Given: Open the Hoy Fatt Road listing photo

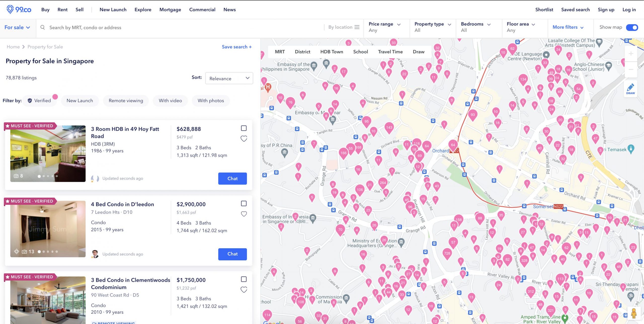Looking at the screenshot, I should [48, 153].
